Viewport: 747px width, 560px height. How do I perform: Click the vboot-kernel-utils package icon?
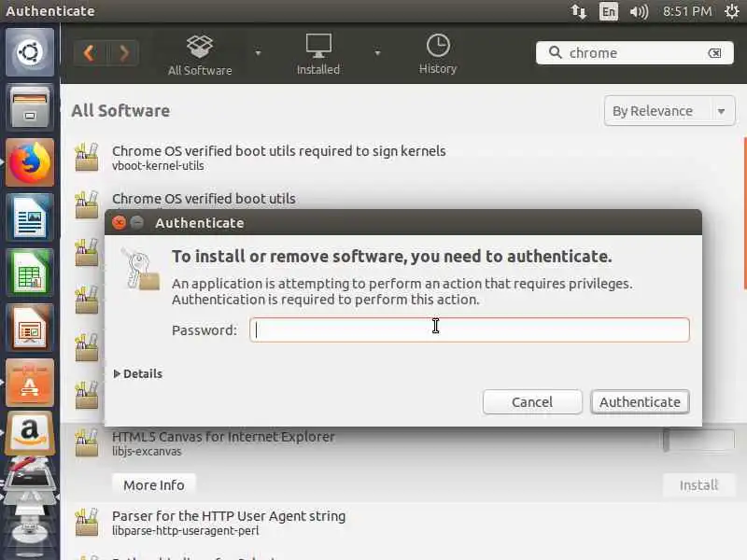coord(87,157)
